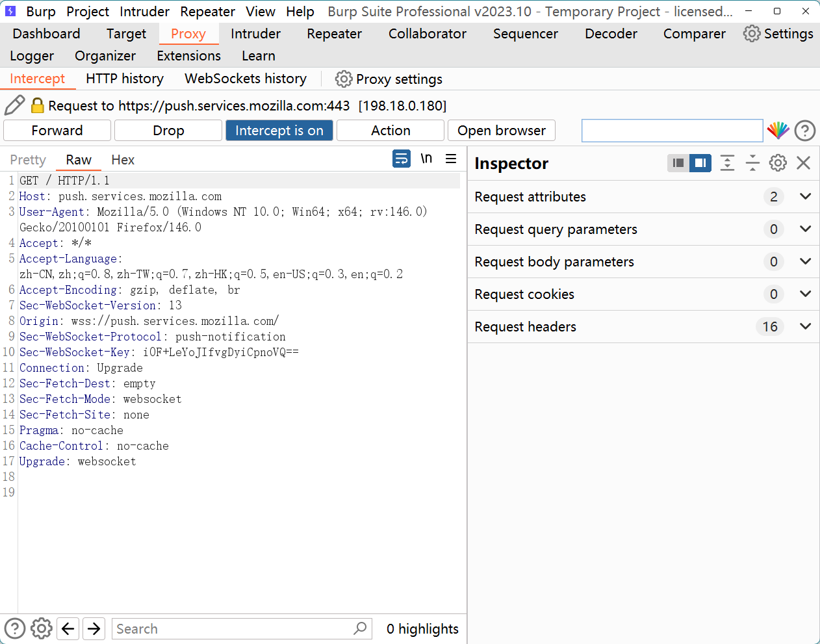This screenshot has height=644, width=820.
Task: Click the pencil edit icon beside the request target
Action: click(14, 105)
